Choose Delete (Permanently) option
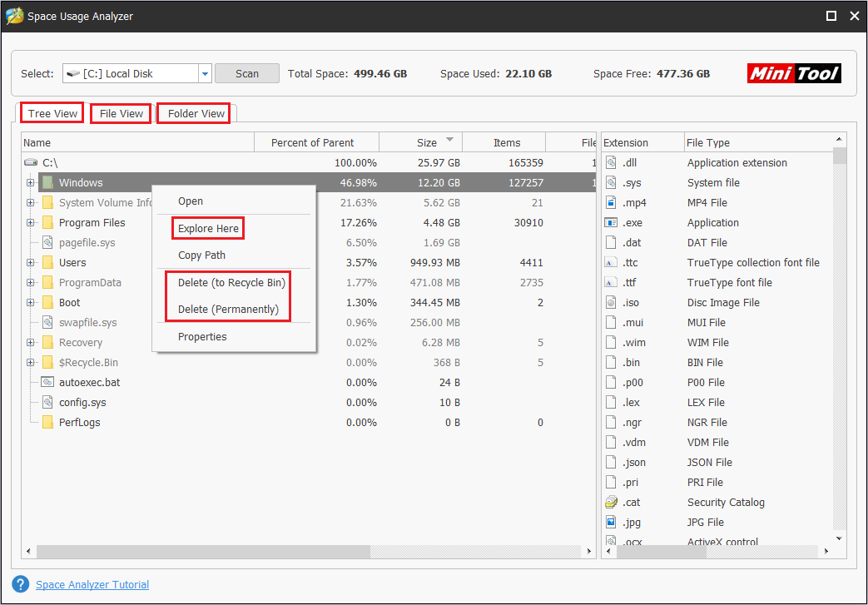This screenshot has height=605, width=868. pyautogui.click(x=228, y=310)
